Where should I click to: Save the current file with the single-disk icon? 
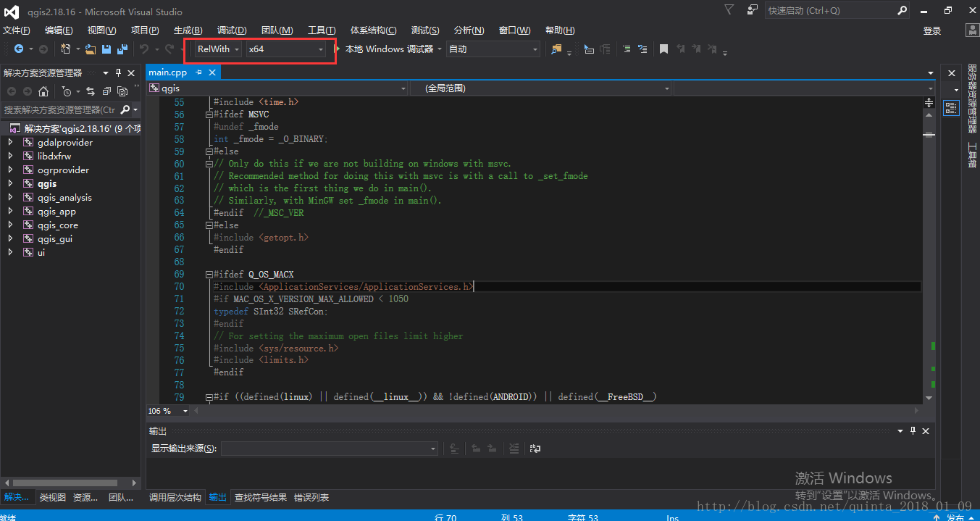tap(106, 49)
